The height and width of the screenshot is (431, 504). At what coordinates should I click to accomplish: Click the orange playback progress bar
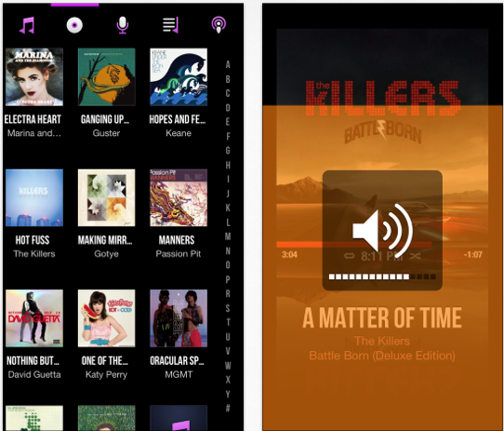point(353,245)
